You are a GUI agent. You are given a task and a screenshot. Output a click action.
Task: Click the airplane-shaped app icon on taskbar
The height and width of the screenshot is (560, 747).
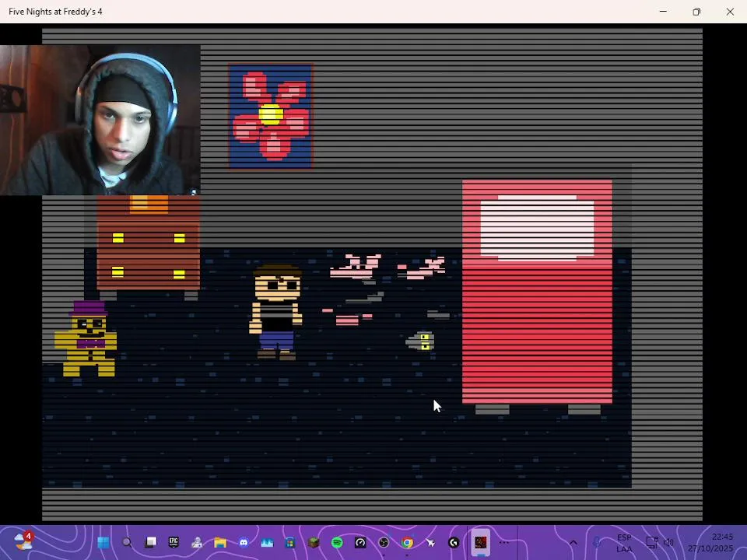pyautogui.click(x=430, y=542)
